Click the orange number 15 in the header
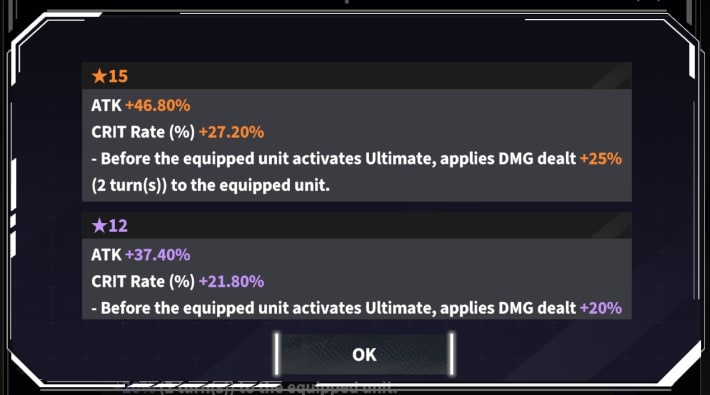This screenshot has height=395, width=710. point(118,76)
